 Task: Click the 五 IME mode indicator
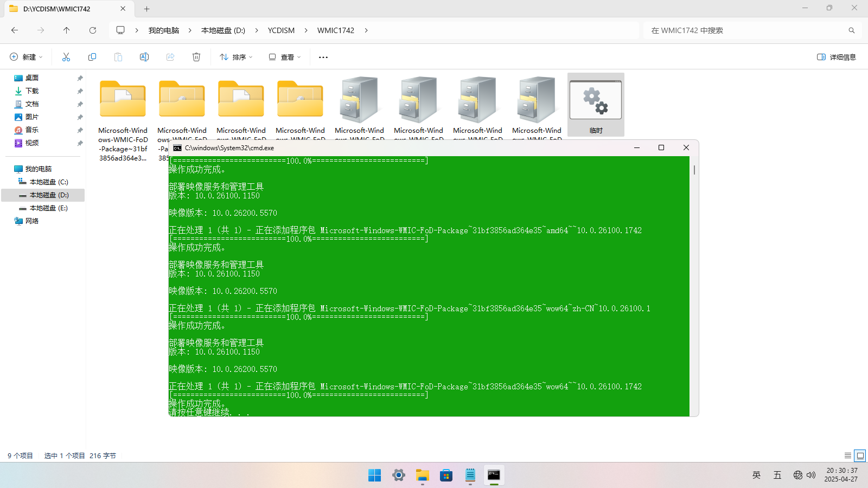777,475
